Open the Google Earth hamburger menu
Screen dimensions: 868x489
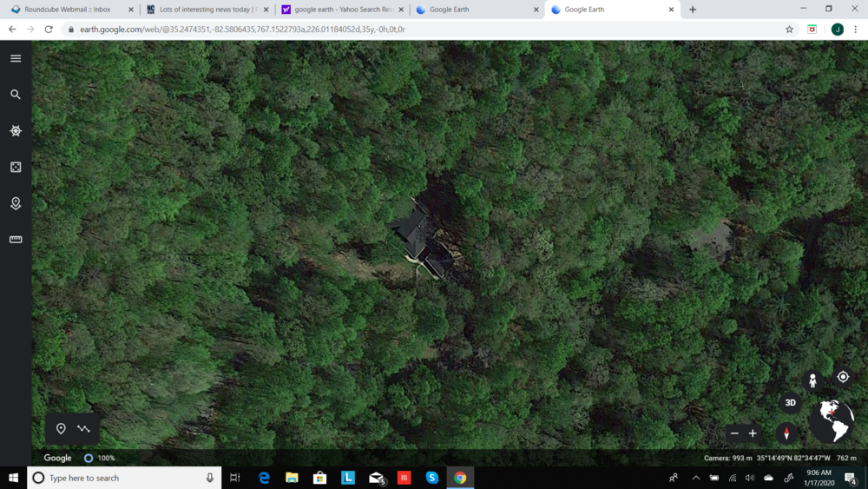click(x=16, y=58)
